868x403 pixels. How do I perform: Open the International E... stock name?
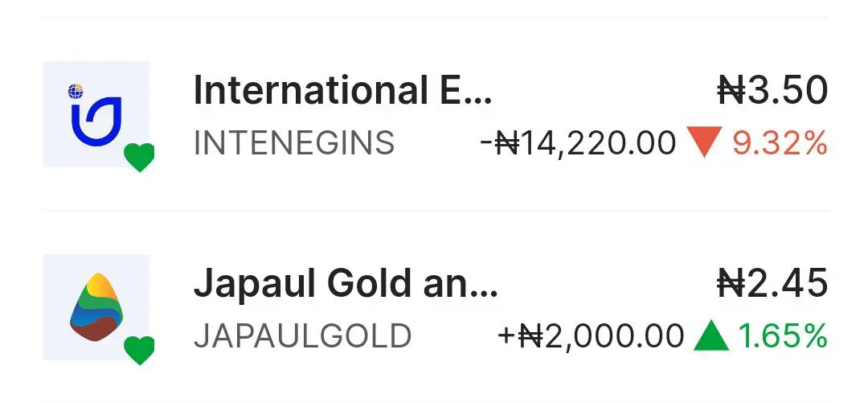point(342,90)
